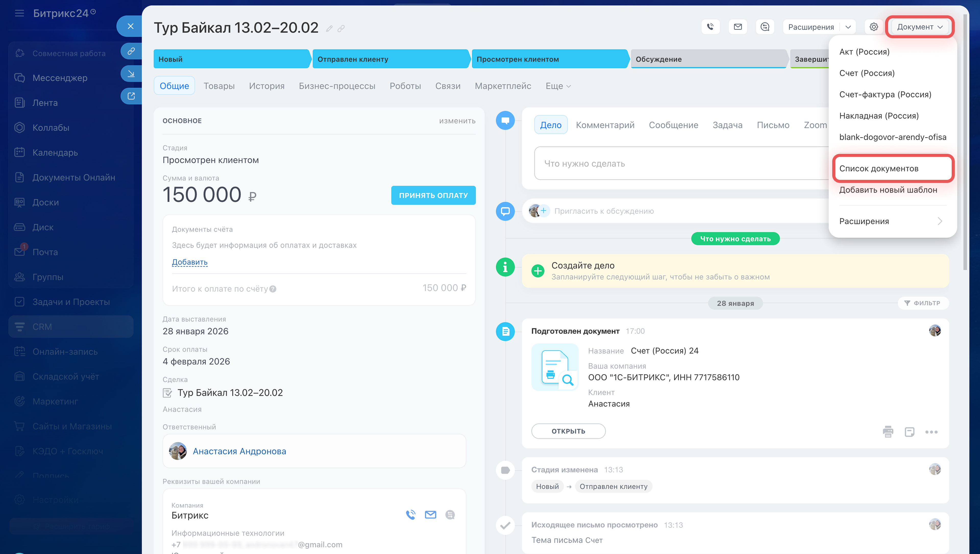This screenshot has height=554, width=980.
Task: Expand the Еще tab dropdown
Action: (x=558, y=86)
